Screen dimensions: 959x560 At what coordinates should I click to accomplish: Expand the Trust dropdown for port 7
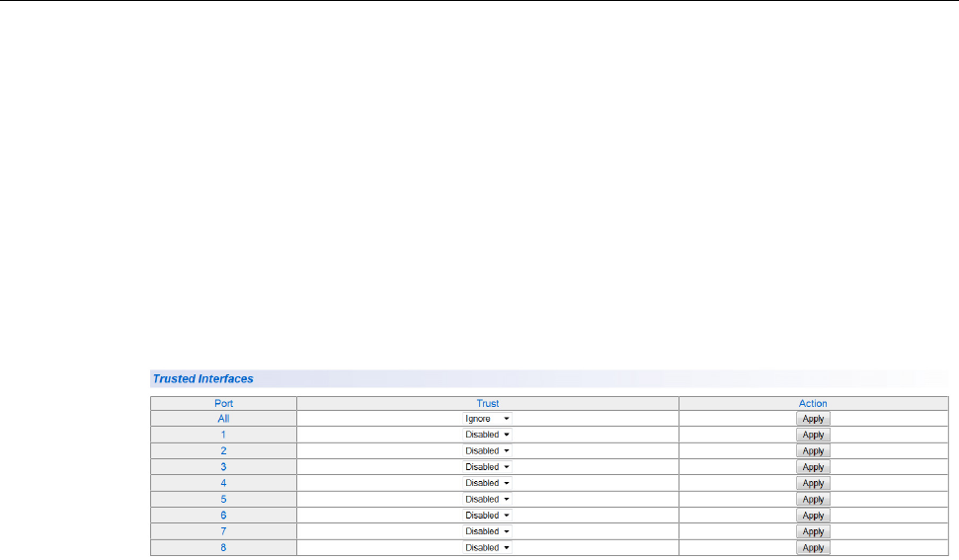tap(487, 531)
